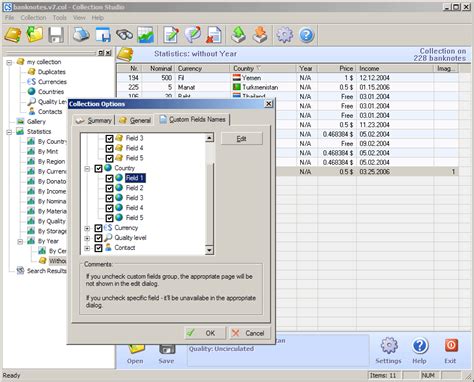474x382 pixels.
Task: Click the delete item red X toolbar icon
Action: 214,35
